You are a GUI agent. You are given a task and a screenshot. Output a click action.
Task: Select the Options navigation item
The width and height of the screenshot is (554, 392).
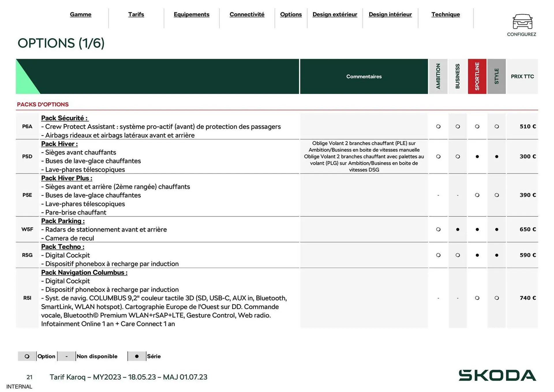291,14
